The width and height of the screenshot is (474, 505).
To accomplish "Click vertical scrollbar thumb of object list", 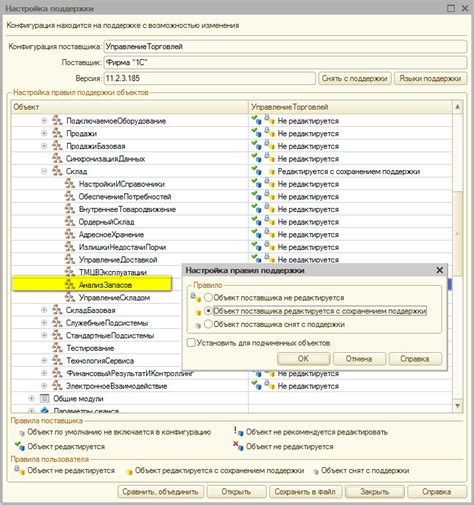I will [458, 234].
